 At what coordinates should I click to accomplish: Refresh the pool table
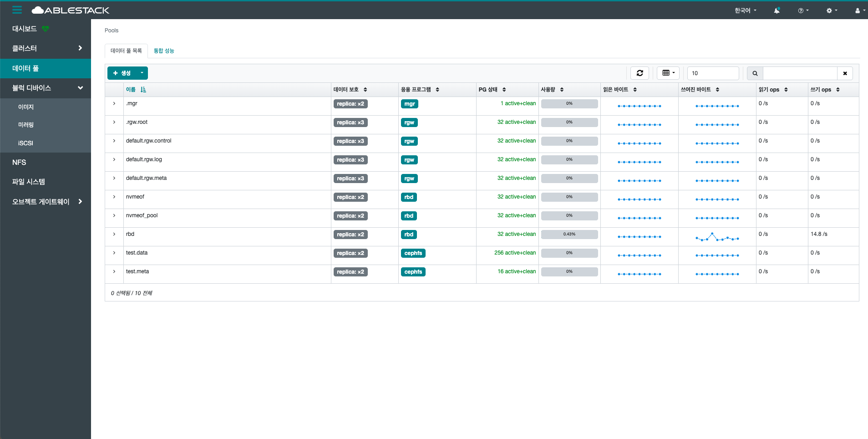pyautogui.click(x=640, y=73)
